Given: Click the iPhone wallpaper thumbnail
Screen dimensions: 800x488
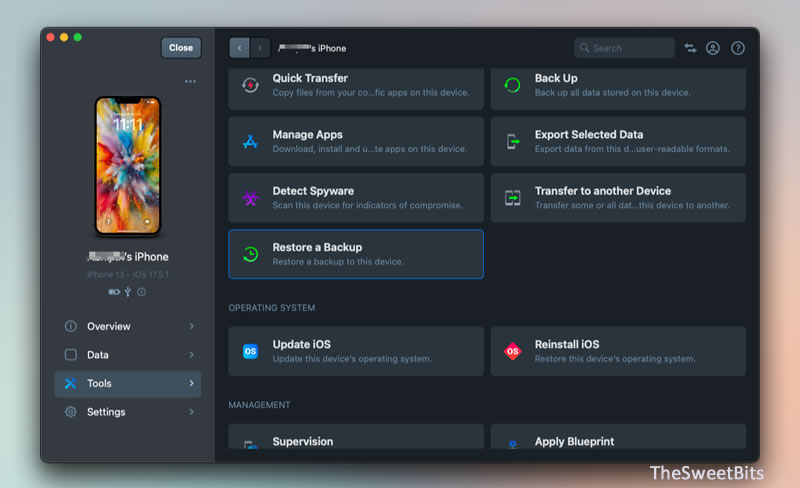Looking at the screenshot, I should 128,166.
